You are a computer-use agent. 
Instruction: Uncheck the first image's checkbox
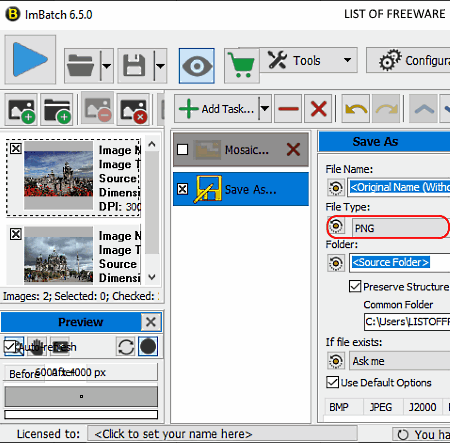[16, 148]
